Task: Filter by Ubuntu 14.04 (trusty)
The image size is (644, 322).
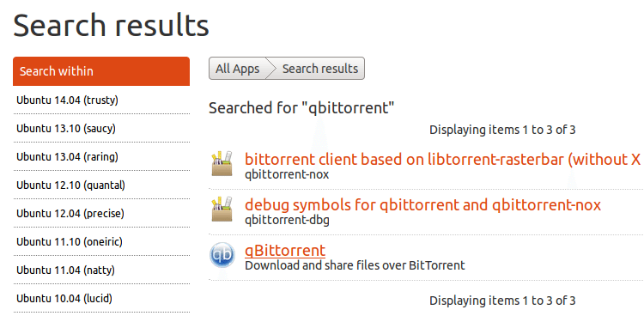Action: click(101, 100)
